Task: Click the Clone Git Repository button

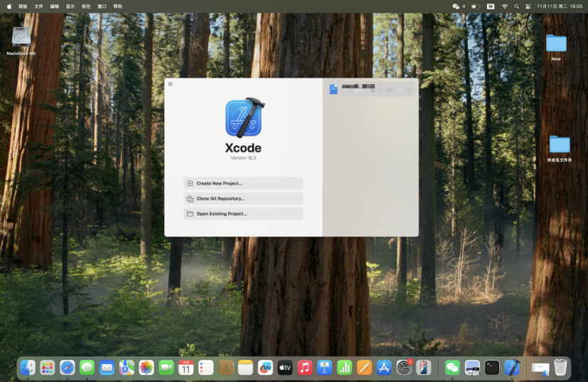Action: (243, 198)
